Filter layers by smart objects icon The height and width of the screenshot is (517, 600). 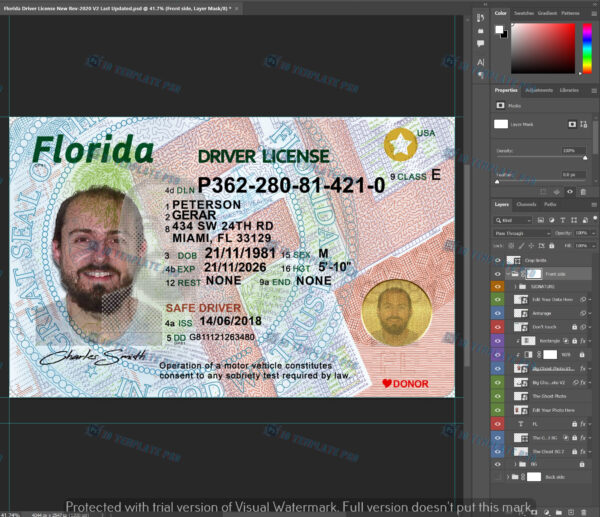585,220
